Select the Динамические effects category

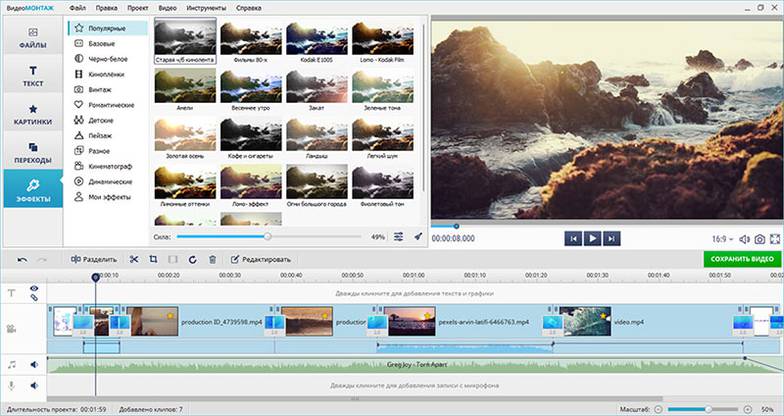pyautogui.click(x=108, y=182)
